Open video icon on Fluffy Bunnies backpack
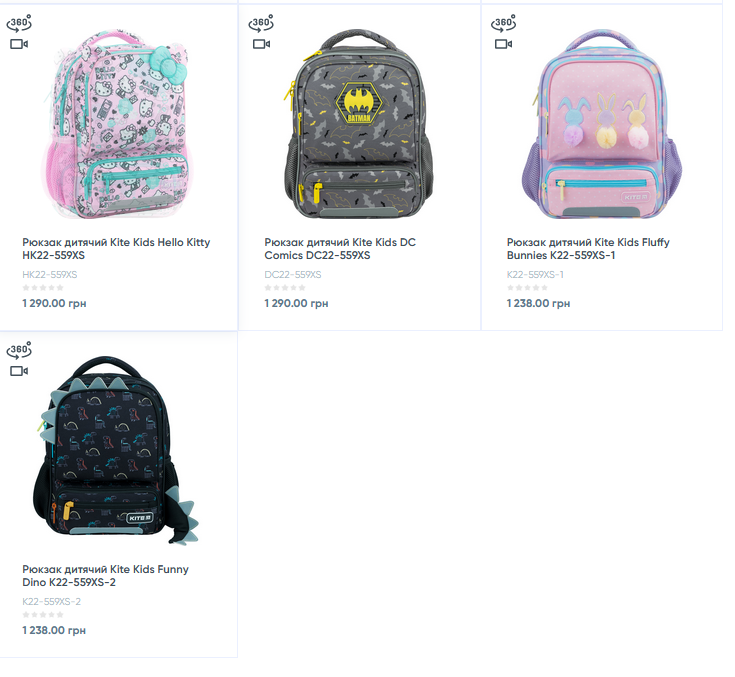 point(504,44)
